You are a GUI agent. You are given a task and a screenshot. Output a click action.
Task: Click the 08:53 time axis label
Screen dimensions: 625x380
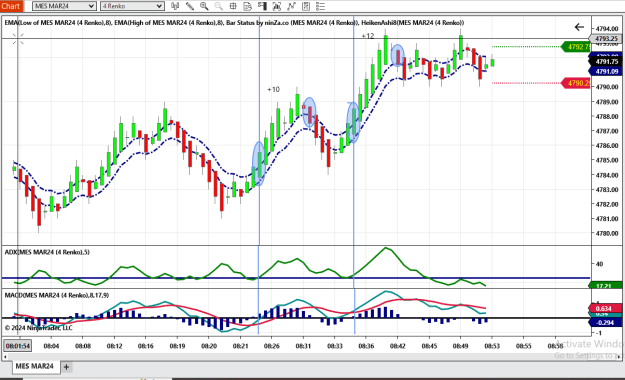[x=492, y=346]
